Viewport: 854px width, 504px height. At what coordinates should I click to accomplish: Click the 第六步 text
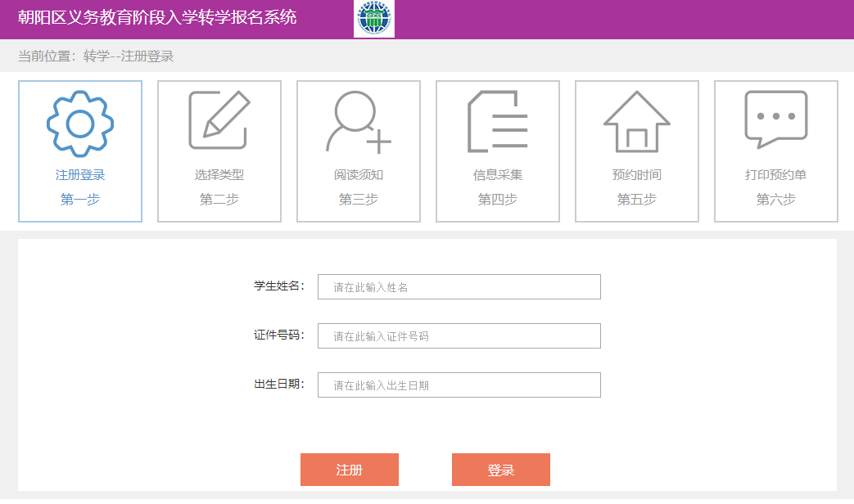coord(776,199)
